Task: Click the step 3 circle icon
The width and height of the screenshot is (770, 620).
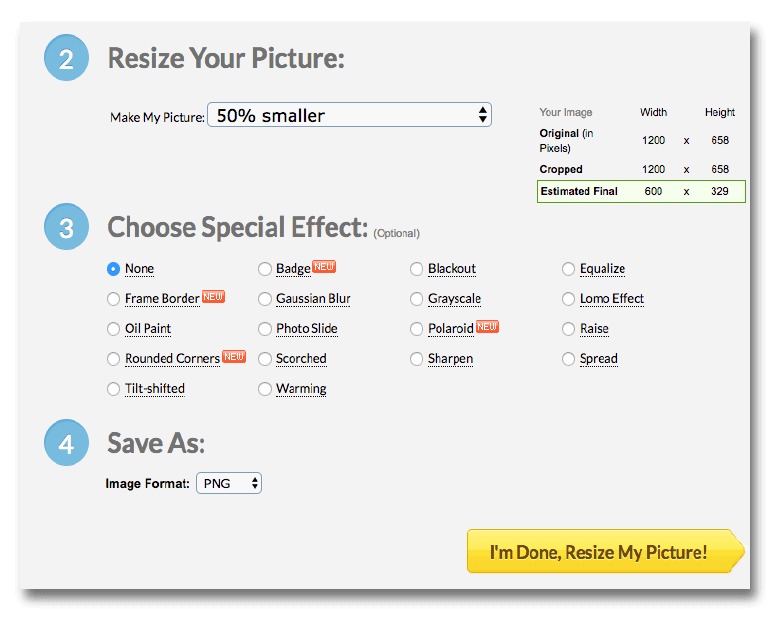Action: (x=66, y=228)
